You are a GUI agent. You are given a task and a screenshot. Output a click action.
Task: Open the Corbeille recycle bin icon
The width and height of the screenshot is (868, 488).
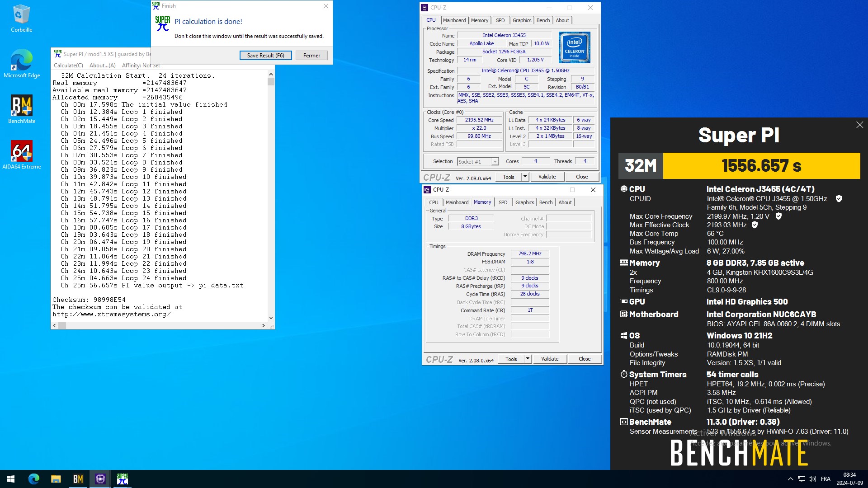[x=21, y=19]
